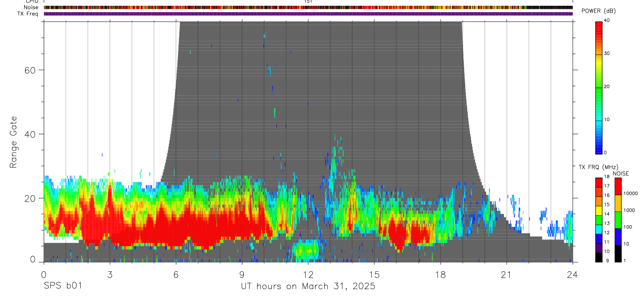
Task: Click the 'Range Gate' y-axis title
Action: (x=14, y=142)
